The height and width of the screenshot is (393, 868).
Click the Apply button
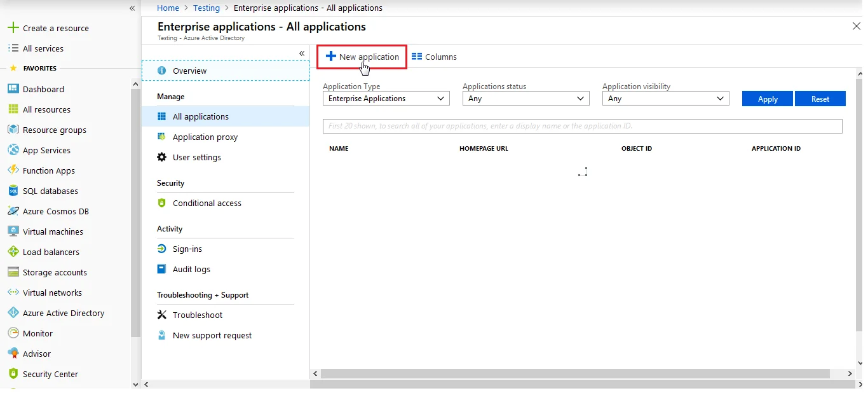tap(766, 99)
